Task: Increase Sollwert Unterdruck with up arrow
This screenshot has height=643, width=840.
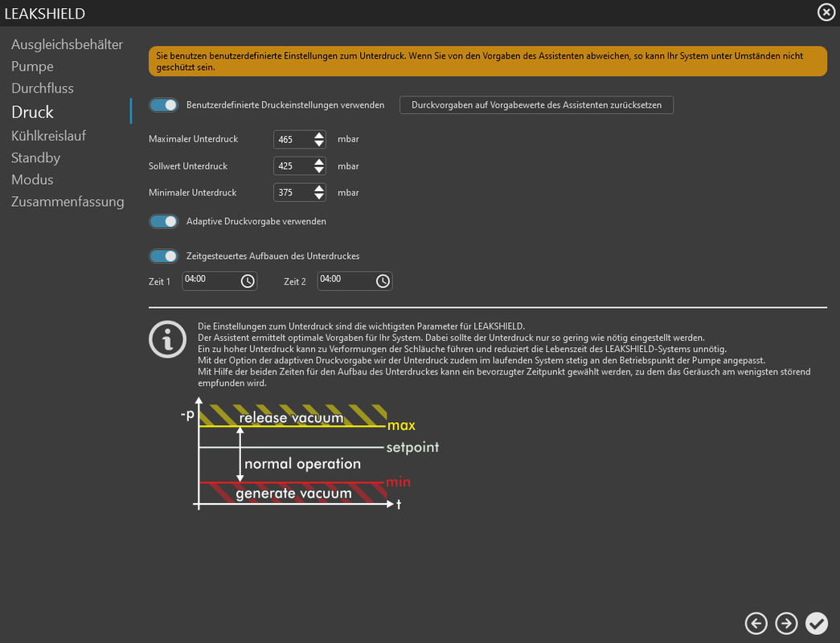Action: pyautogui.click(x=319, y=162)
